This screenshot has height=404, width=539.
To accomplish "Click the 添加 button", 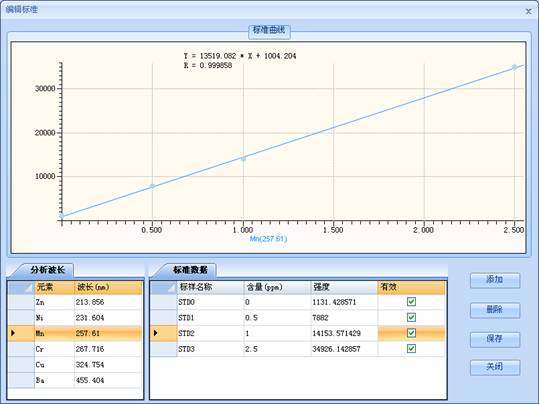I will [495, 280].
